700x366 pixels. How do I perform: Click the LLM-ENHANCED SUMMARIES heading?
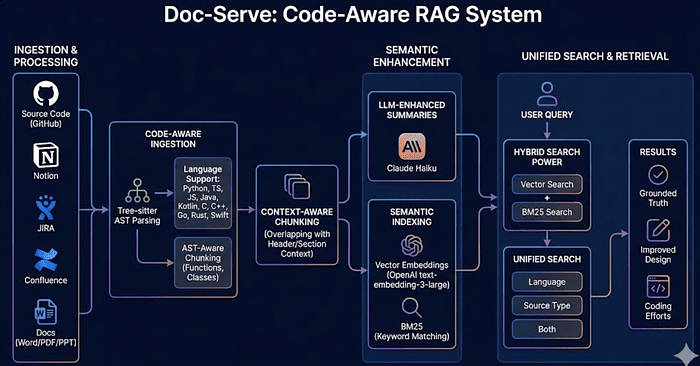coord(412,110)
